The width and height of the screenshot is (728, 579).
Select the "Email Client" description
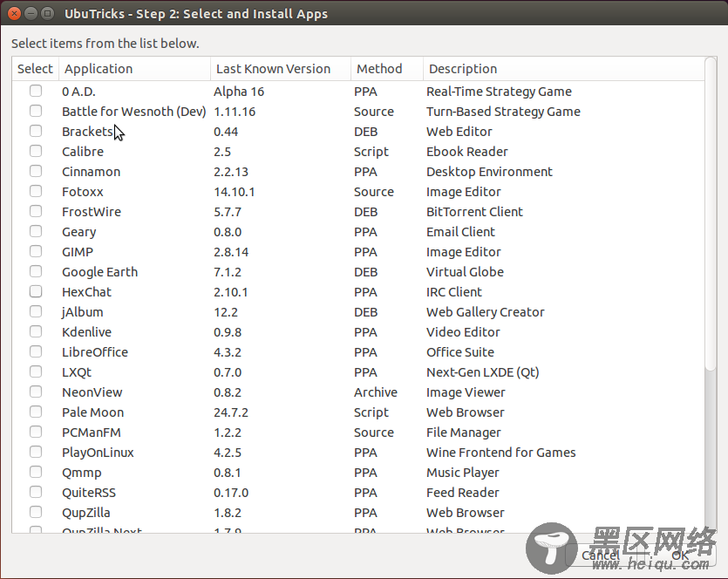coord(460,232)
